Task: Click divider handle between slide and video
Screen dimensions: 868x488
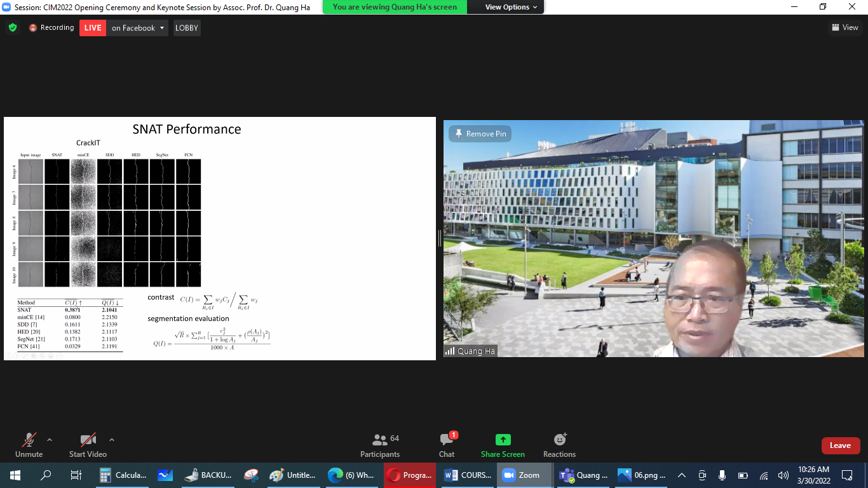Action: pos(439,238)
